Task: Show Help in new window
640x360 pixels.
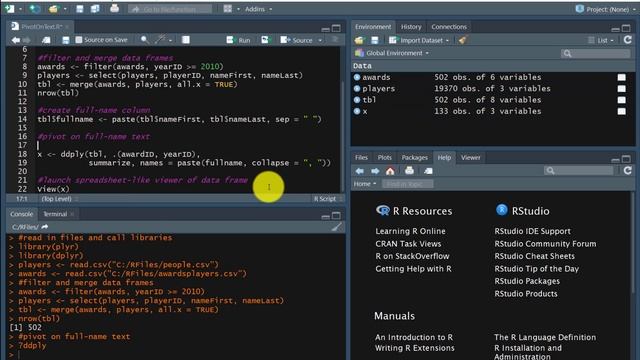Action: [x=428, y=171]
